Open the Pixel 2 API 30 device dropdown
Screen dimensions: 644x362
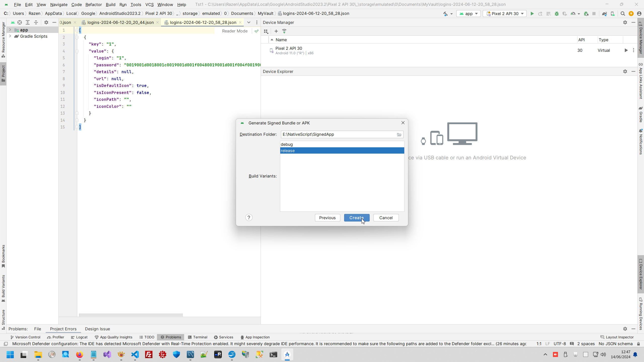pyautogui.click(x=505, y=14)
